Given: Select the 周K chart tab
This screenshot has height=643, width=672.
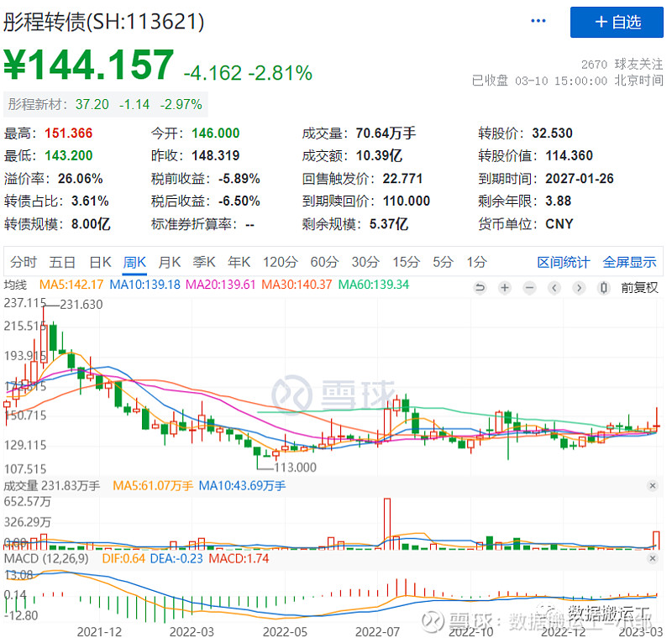Looking at the screenshot, I should pos(134,262).
